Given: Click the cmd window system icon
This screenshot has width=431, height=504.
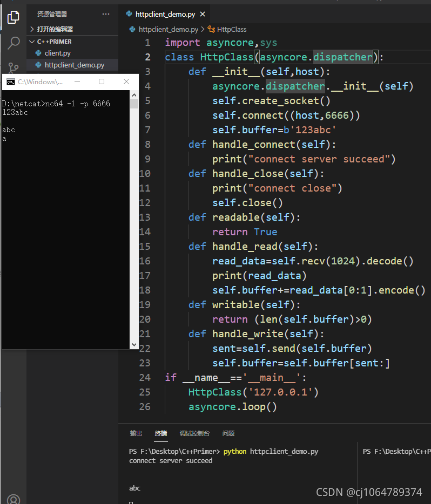Looking at the screenshot, I should point(11,82).
